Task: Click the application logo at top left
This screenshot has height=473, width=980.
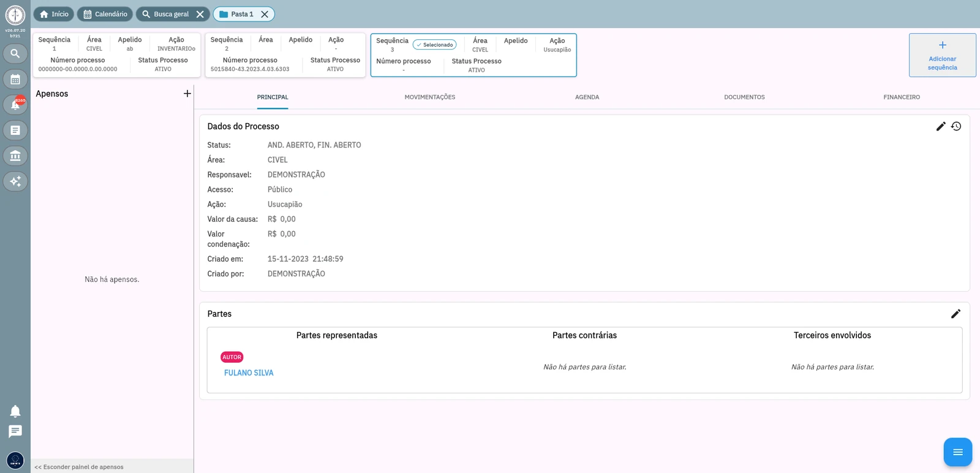Action: [15, 15]
